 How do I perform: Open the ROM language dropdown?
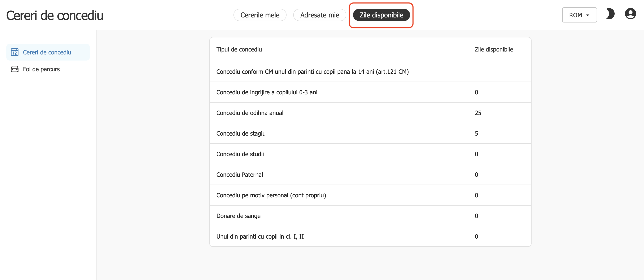click(x=579, y=15)
